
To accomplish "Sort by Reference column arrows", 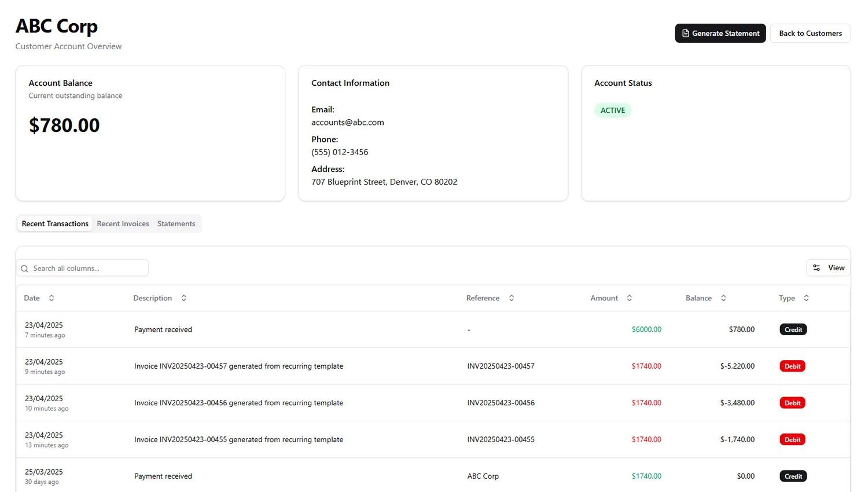I will [512, 298].
